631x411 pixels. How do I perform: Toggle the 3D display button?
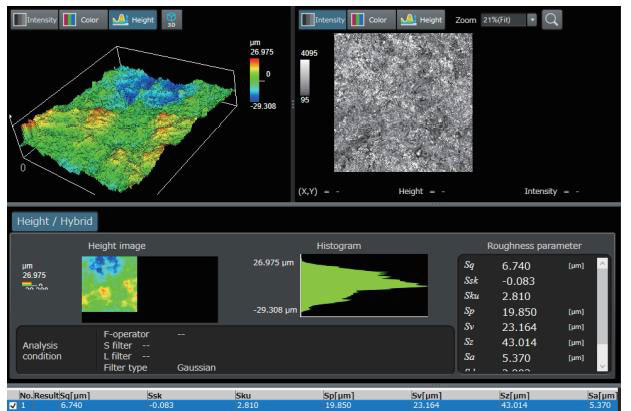(169, 20)
